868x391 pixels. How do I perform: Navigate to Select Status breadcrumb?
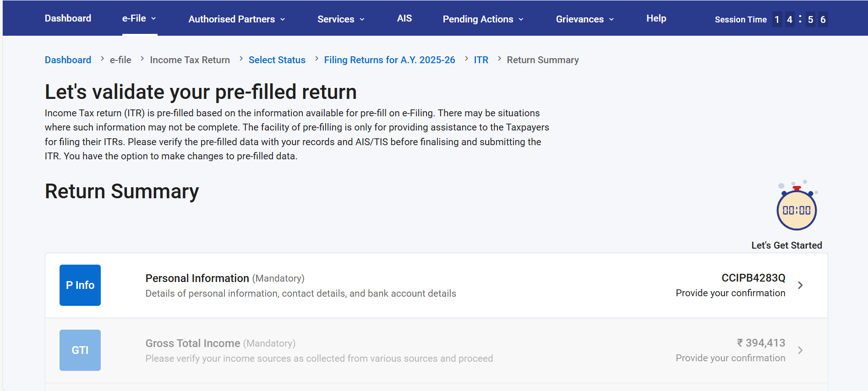point(277,60)
